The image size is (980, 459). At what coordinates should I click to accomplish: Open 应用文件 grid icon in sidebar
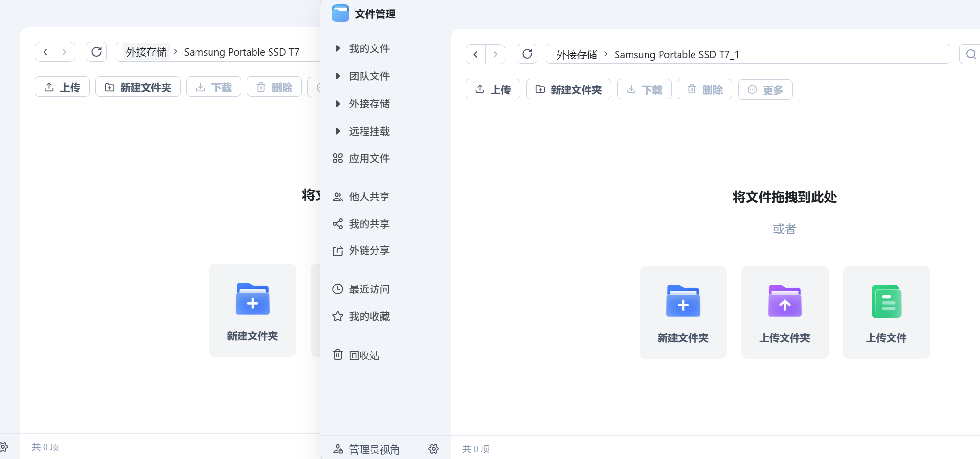point(338,158)
